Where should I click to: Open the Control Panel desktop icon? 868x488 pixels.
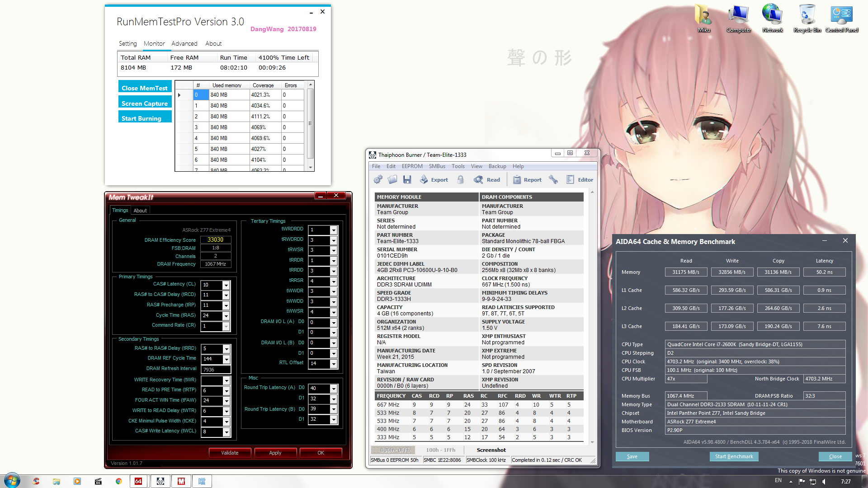point(841,19)
